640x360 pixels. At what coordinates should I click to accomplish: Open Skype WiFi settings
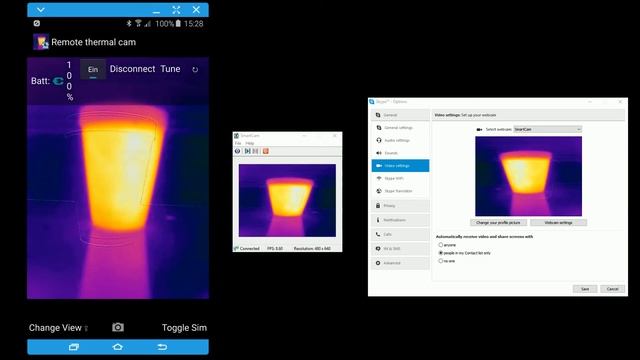coord(400,178)
